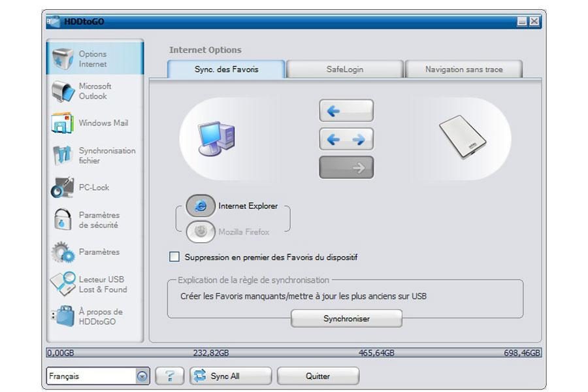Open the Français language dropdown

pyautogui.click(x=98, y=376)
